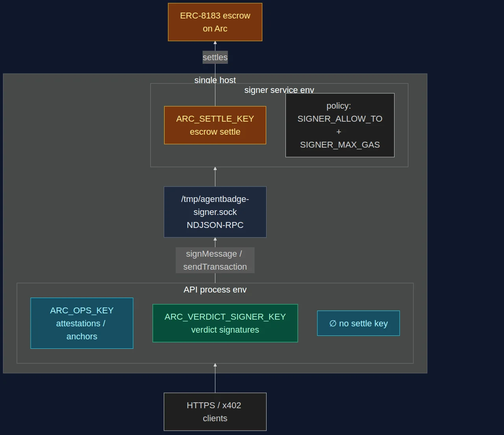The height and width of the screenshot is (435, 504).
Task: Click the 'signer service env' group title
Action: pos(279,90)
